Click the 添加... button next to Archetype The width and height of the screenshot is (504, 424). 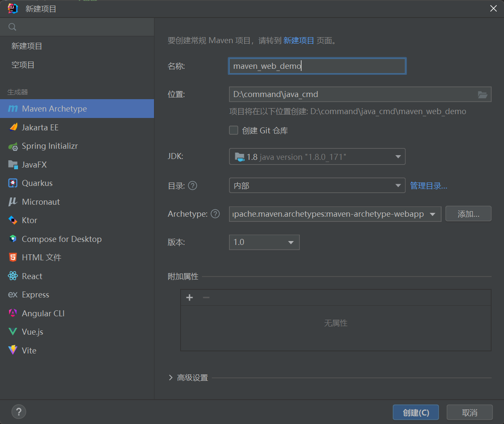[x=468, y=214]
